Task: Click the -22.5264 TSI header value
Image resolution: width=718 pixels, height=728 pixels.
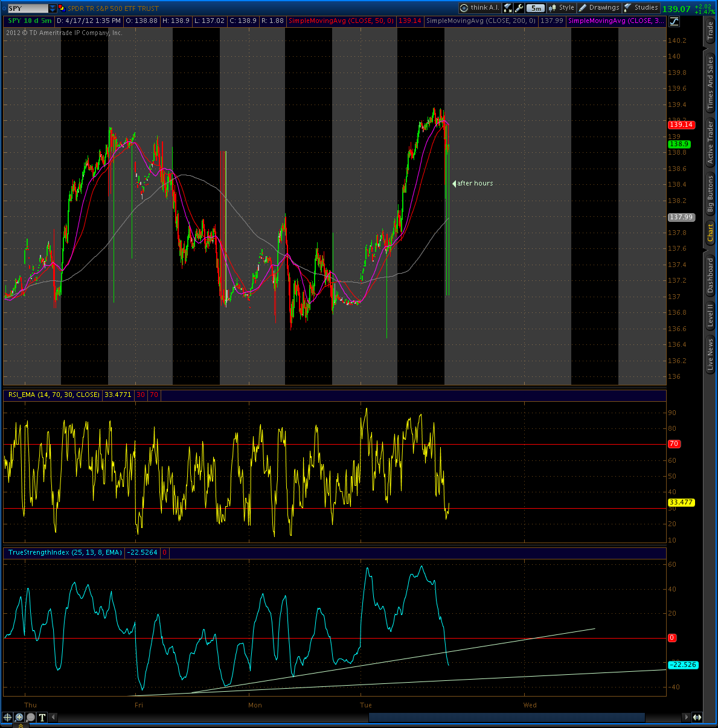Action: (142, 552)
